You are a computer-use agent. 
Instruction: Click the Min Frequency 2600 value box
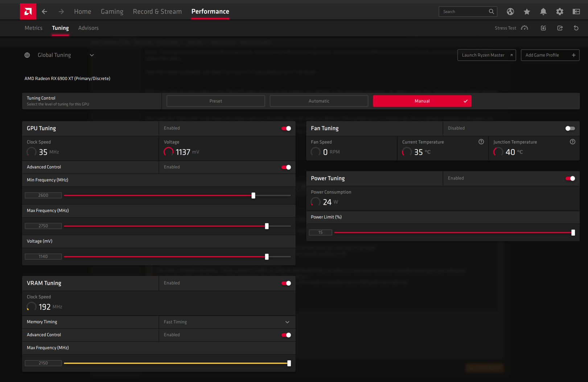tap(43, 195)
